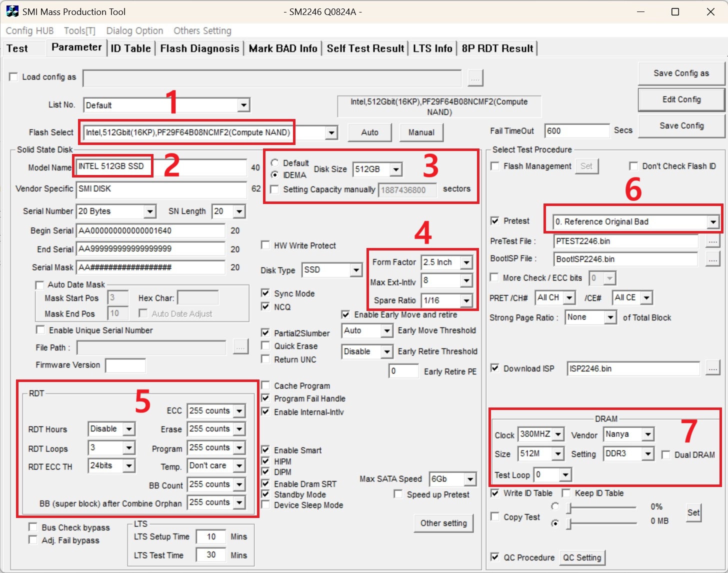Click the Model Name input field

(x=161, y=167)
